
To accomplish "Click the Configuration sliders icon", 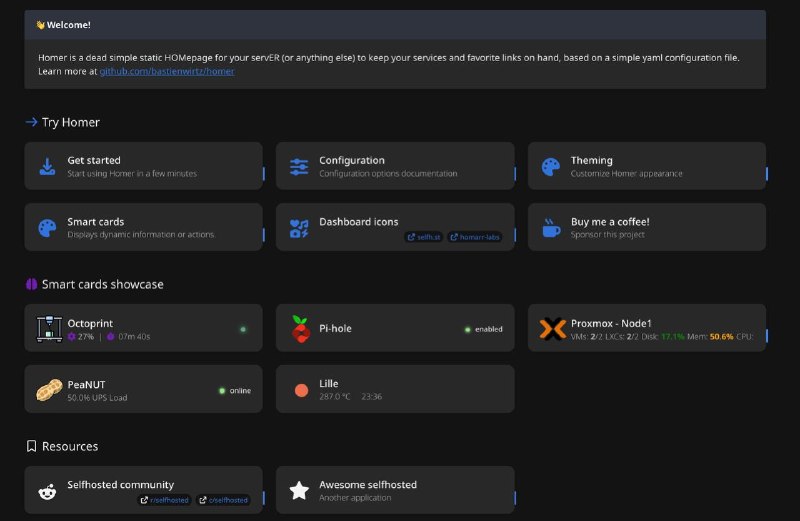I will tap(299, 167).
